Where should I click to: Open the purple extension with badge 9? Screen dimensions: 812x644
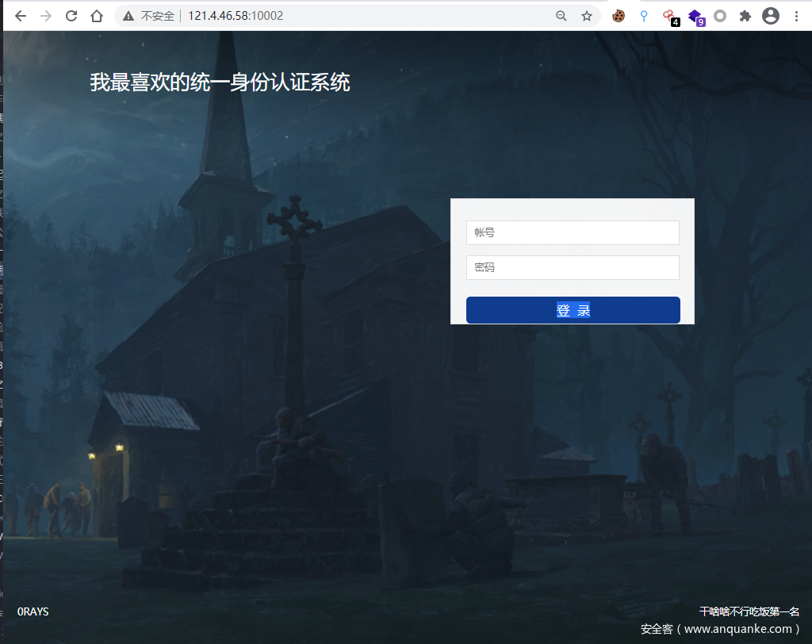tap(695, 17)
